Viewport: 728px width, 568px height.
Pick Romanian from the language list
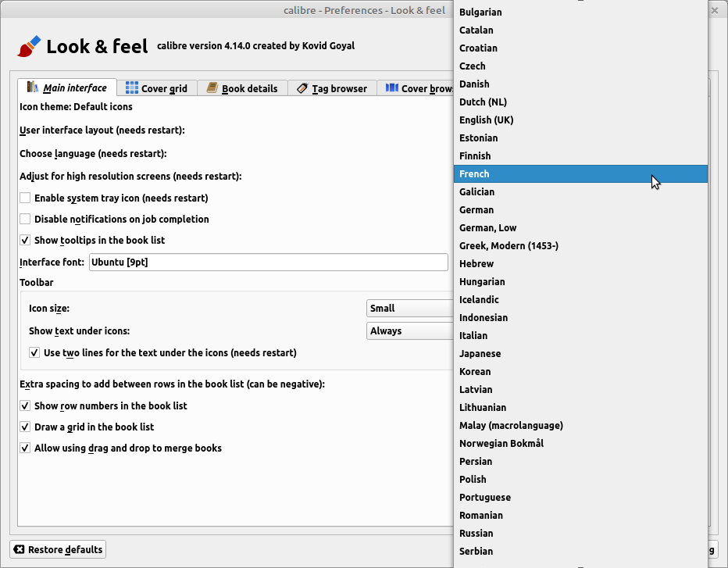coord(580,515)
